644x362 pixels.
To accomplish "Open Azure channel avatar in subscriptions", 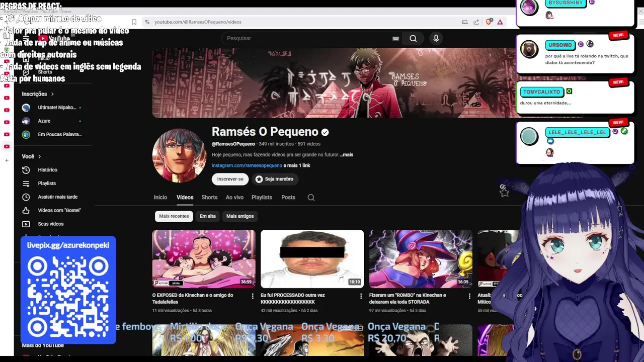I will pos(26,121).
